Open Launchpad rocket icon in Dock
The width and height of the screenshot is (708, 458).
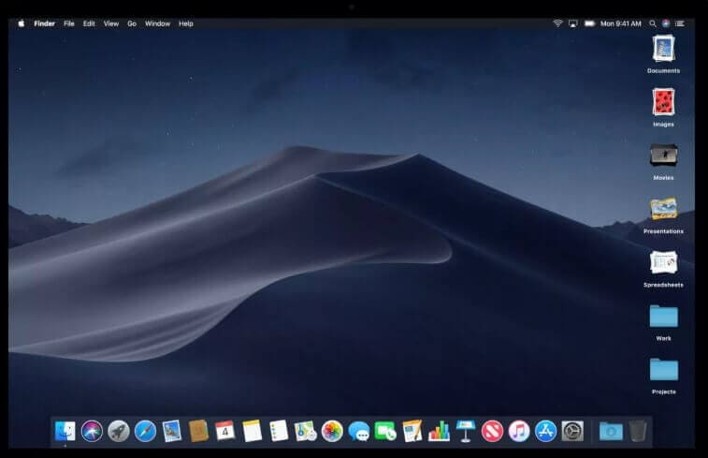point(119,431)
